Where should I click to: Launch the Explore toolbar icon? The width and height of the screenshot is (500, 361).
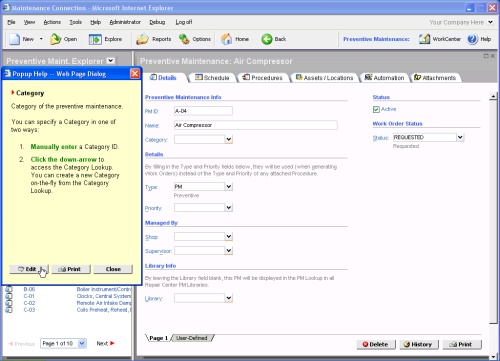coord(95,39)
